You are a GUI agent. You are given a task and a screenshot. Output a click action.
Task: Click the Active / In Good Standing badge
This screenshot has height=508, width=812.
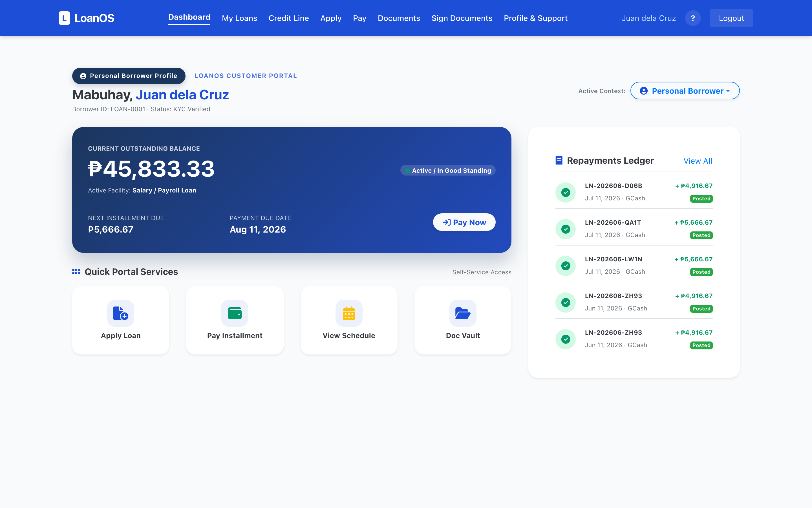pos(448,170)
